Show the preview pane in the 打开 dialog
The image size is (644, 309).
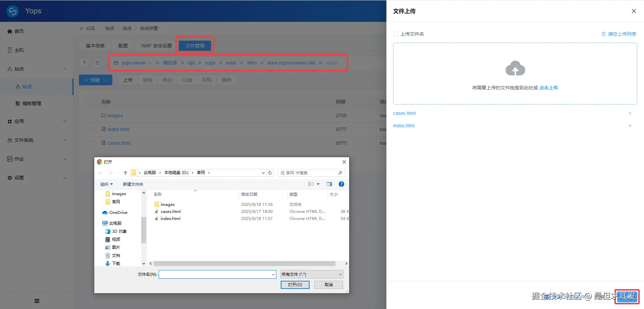(x=329, y=184)
